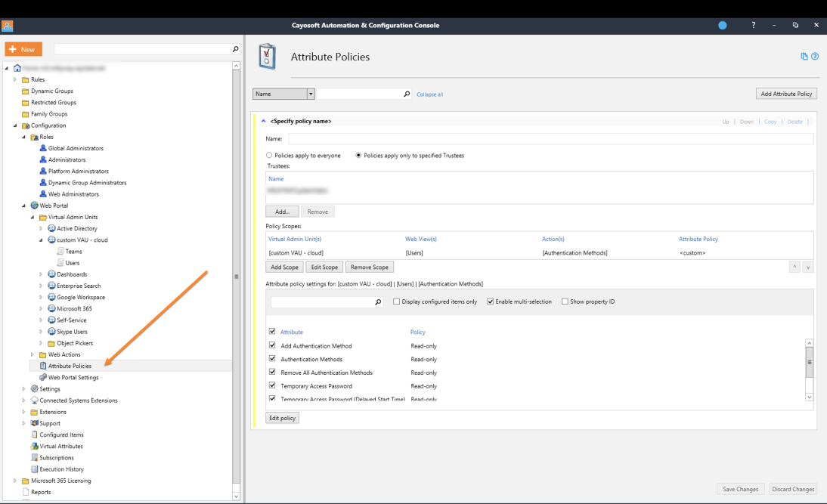Click the Dashboards unit icon
The height and width of the screenshot is (504, 827).
point(51,274)
